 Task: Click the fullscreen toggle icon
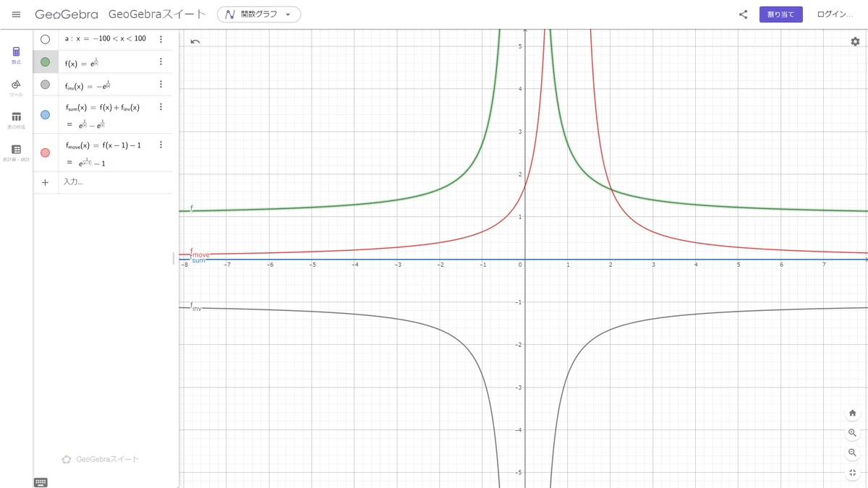tap(852, 473)
